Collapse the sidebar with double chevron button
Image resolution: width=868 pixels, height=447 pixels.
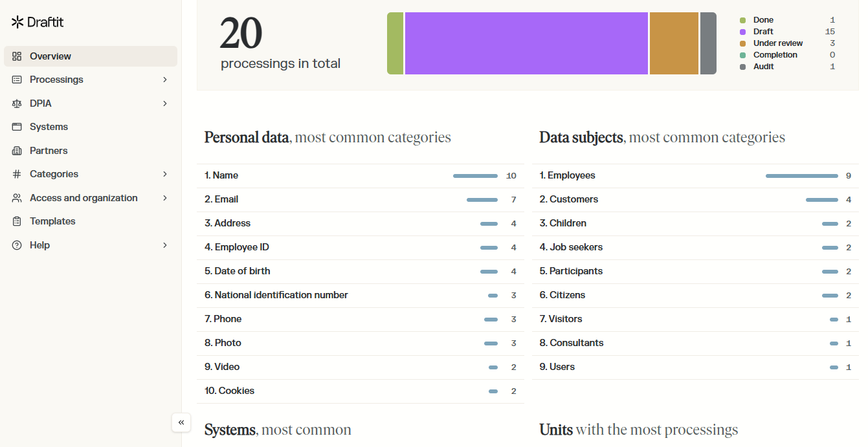tap(181, 422)
